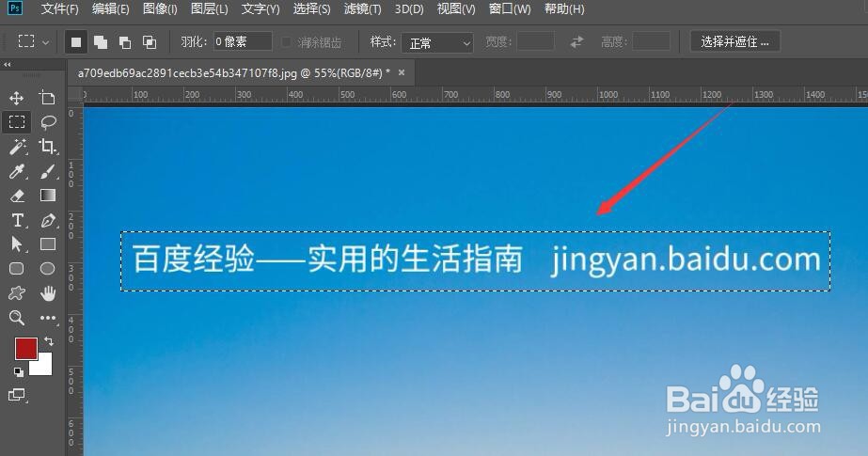Click the Photoshop Ps logo
The width and height of the screenshot is (868, 456).
pos(15,8)
